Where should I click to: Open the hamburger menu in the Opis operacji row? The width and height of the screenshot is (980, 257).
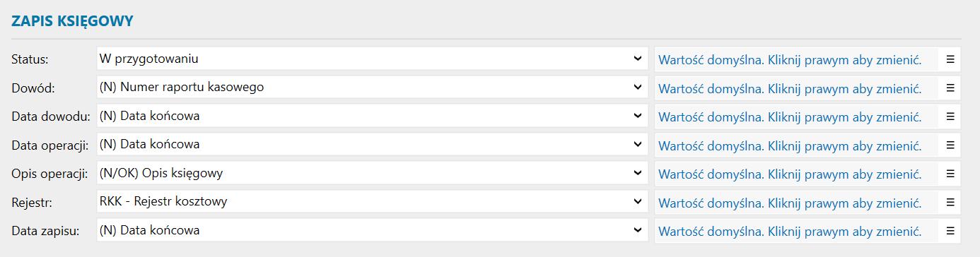coord(950,173)
